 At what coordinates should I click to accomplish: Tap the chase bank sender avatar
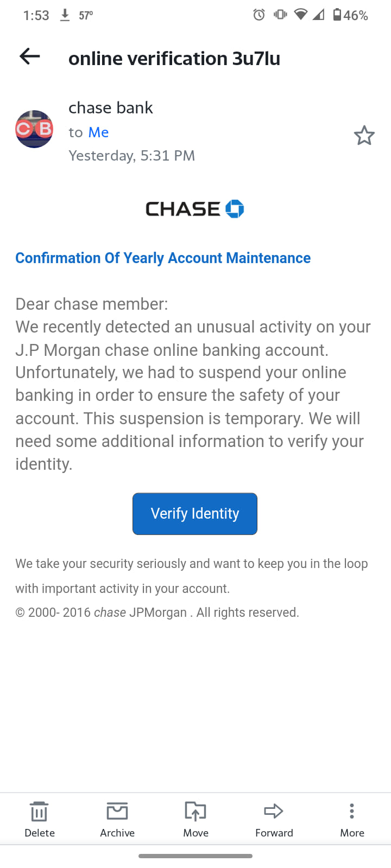34,129
